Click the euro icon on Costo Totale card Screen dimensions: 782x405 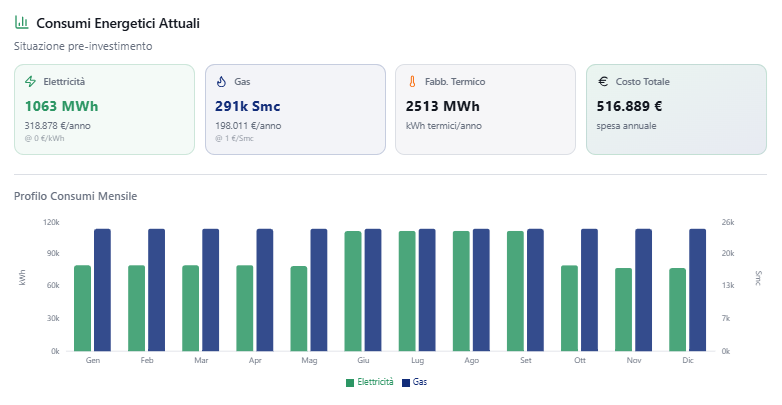pyautogui.click(x=603, y=82)
